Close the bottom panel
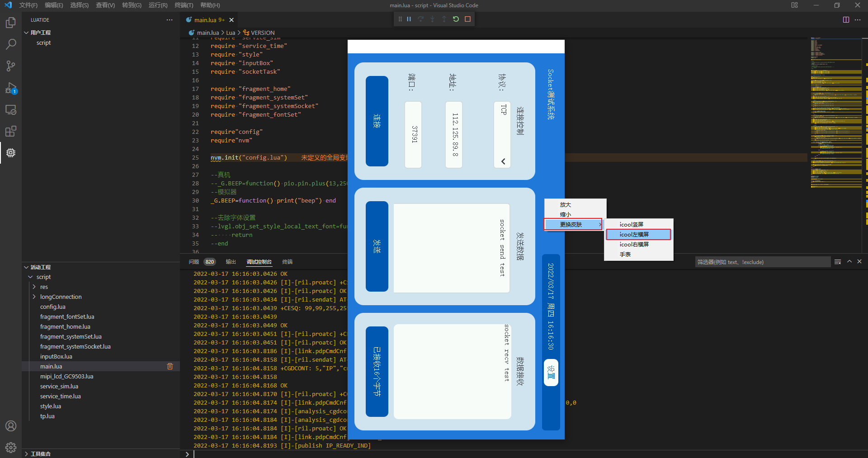 coord(859,261)
